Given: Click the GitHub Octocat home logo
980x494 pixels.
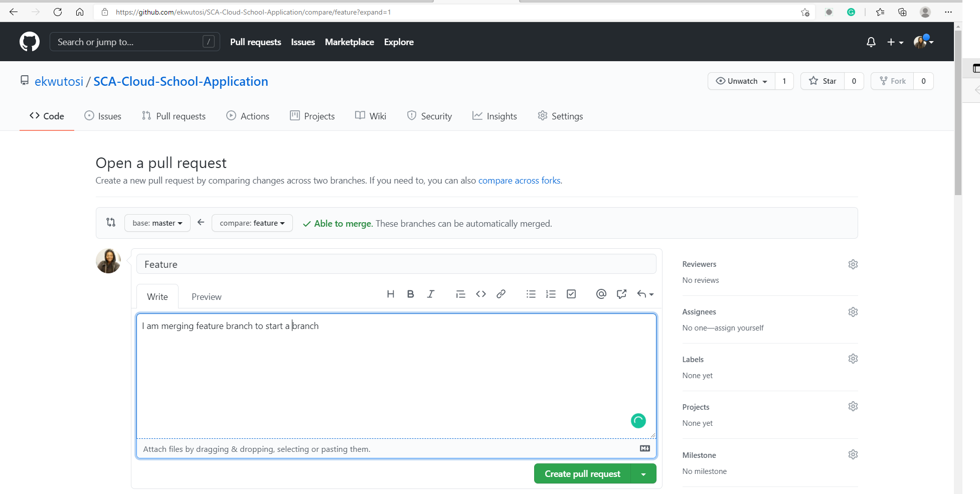Looking at the screenshot, I should pyautogui.click(x=30, y=42).
